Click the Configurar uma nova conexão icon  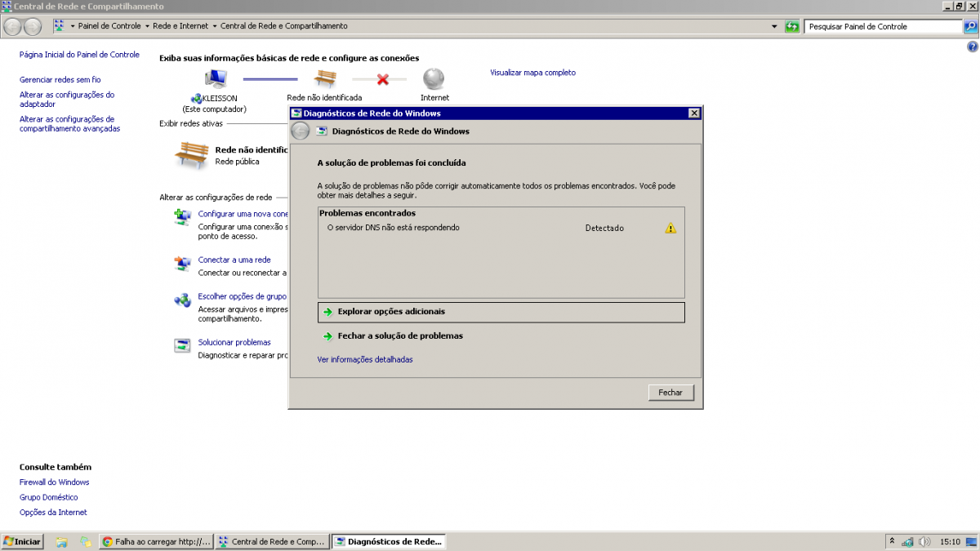pos(182,217)
